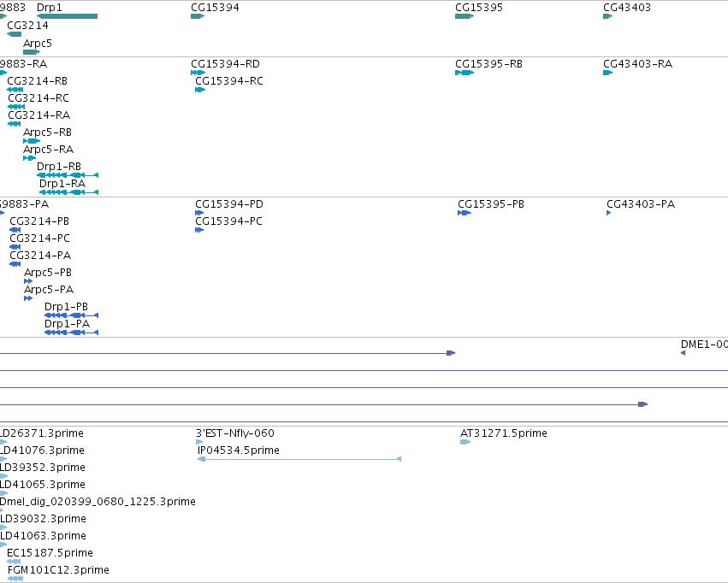Click transcript CG3214-RA
The image size is (728, 583).
(x=39, y=115)
